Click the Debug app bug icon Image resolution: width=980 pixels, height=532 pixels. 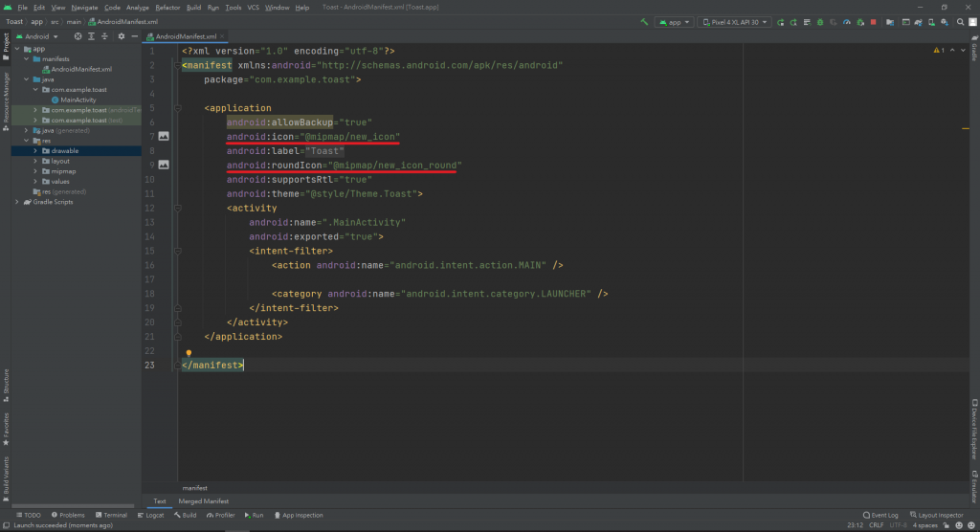pos(820,22)
